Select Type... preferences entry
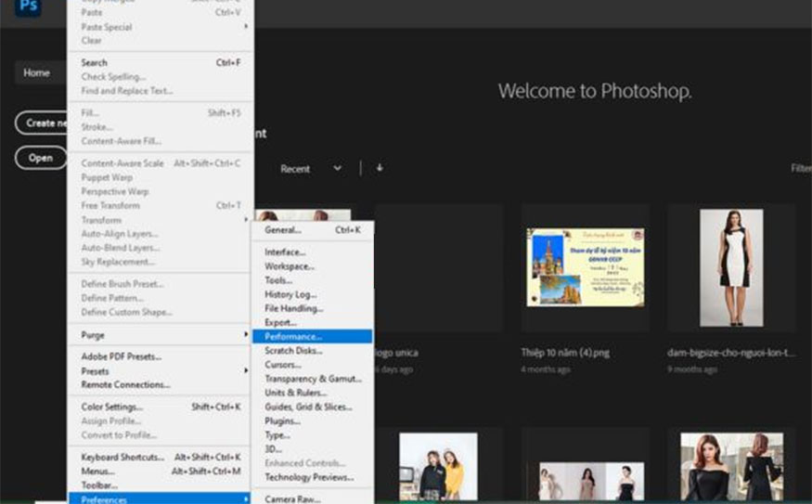Image resolution: width=812 pixels, height=504 pixels. pos(312,434)
